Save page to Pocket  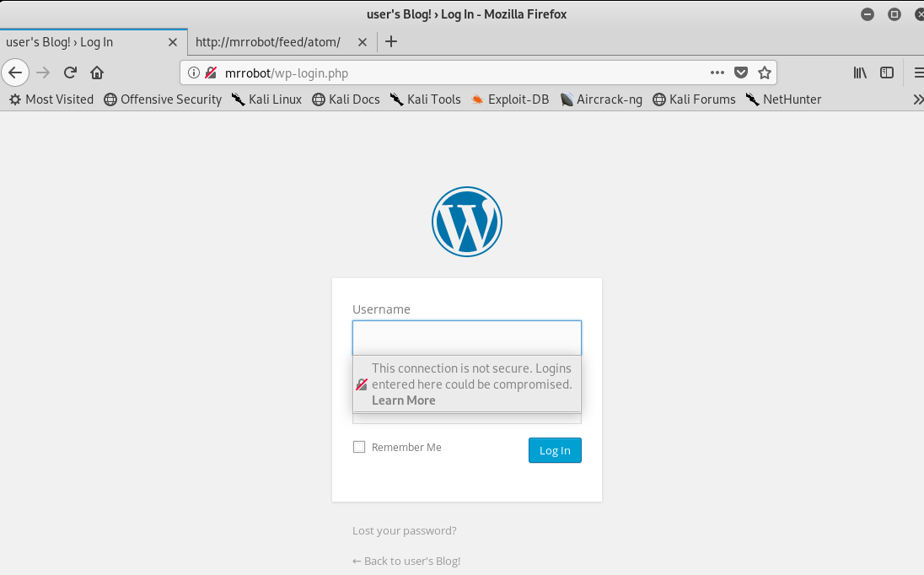click(x=741, y=73)
